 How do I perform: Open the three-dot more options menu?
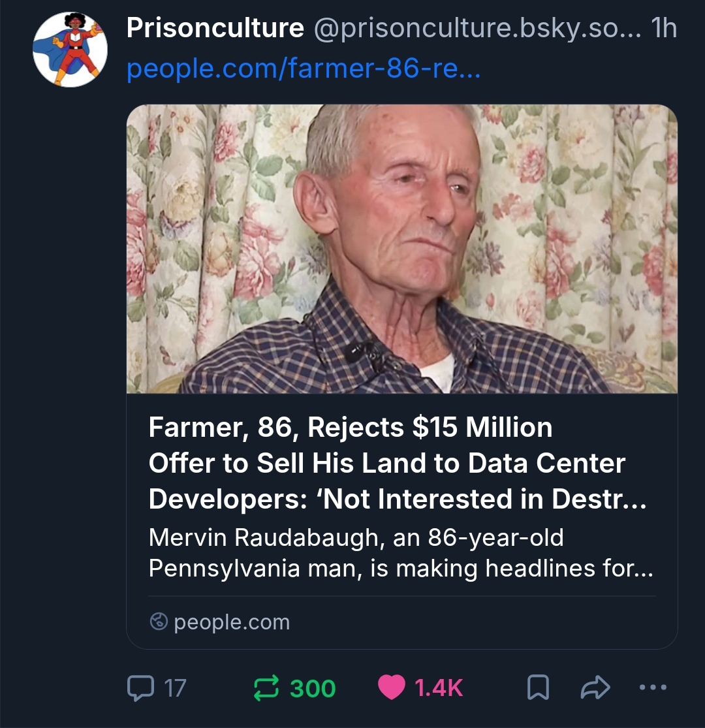(653, 687)
